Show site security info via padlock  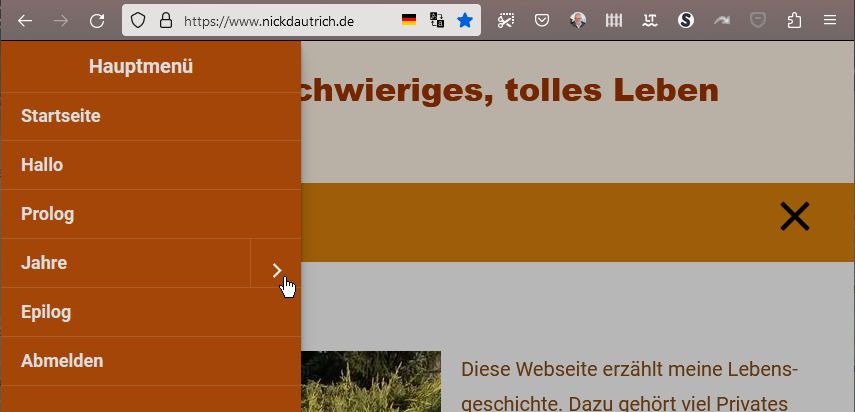(x=166, y=21)
